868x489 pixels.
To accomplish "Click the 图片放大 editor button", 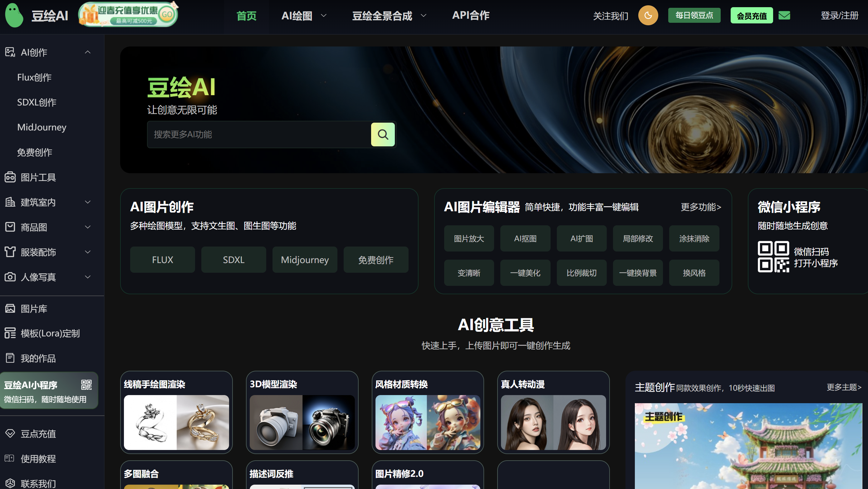I will tap(469, 238).
